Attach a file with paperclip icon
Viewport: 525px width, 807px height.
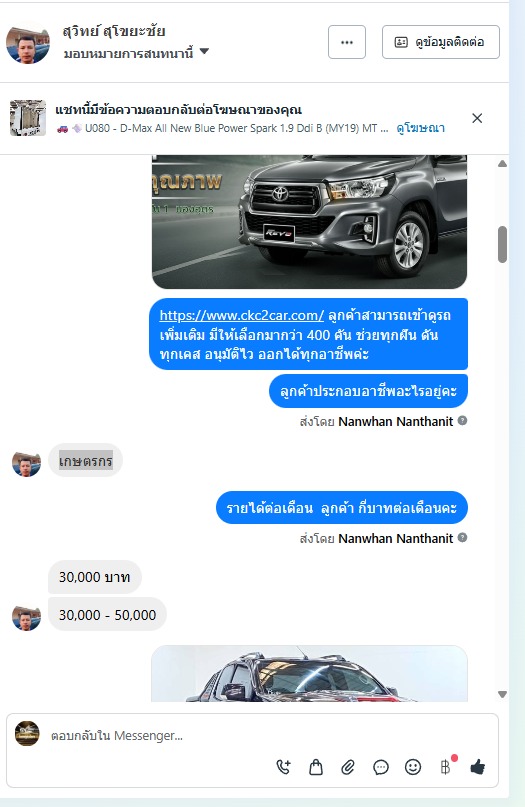pyautogui.click(x=348, y=767)
